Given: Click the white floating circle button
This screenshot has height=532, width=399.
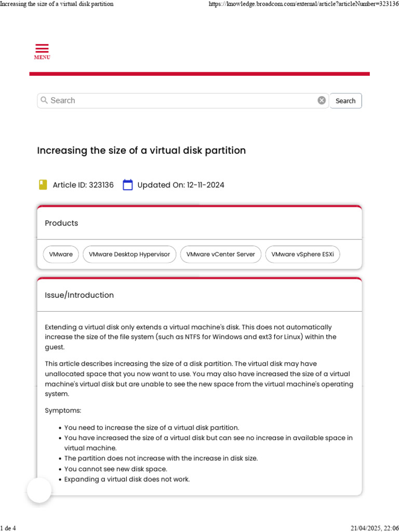Looking at the screenshot, I should 39,490.
